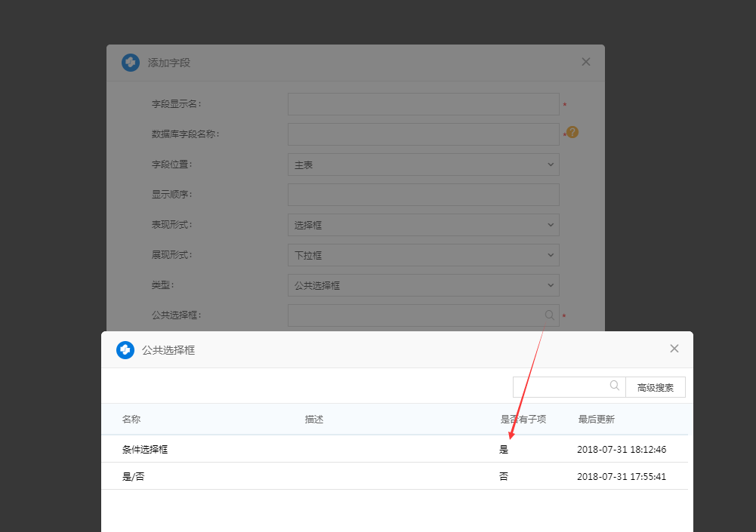Expand the 类型 dropdown
756x532 pixels.
point(423,285)
